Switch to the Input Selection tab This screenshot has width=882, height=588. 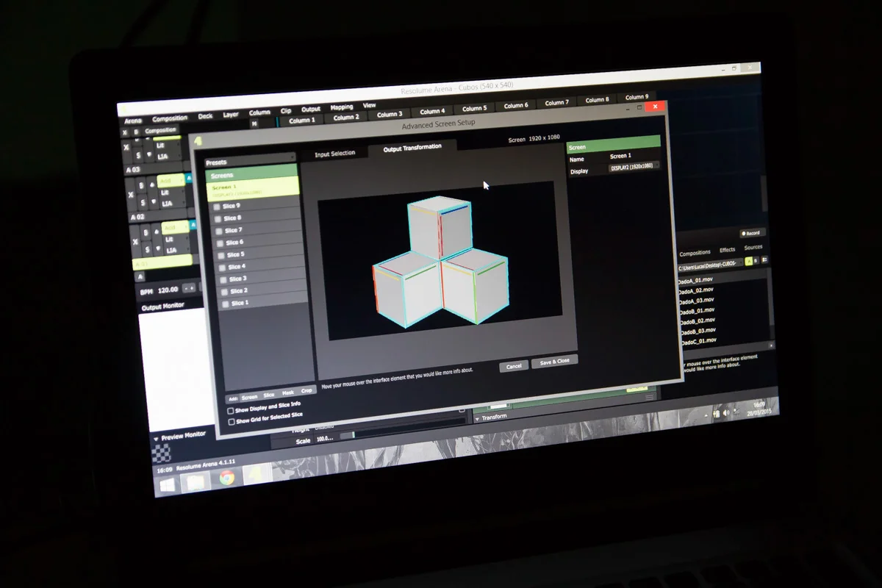pos(334,153)
